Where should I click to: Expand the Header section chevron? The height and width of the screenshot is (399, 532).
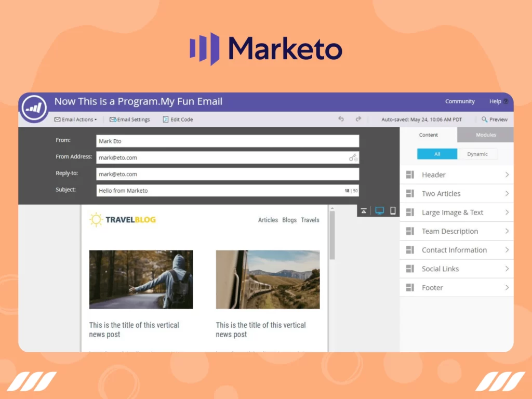(507, 175)
